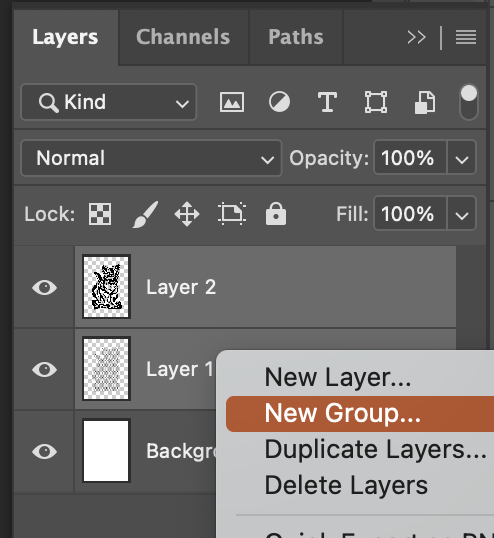Toggle layer filtering switch on or off
Screen dimensions: 494x538
coord(469,102)
